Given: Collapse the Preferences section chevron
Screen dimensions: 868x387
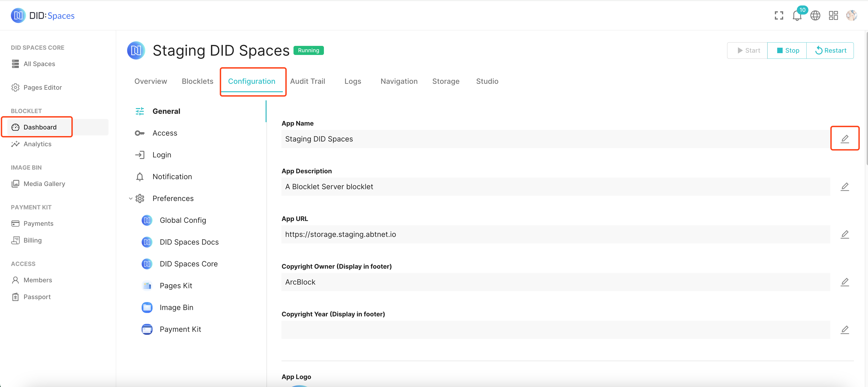Looking at the screenshot, I should coord(130,198).
